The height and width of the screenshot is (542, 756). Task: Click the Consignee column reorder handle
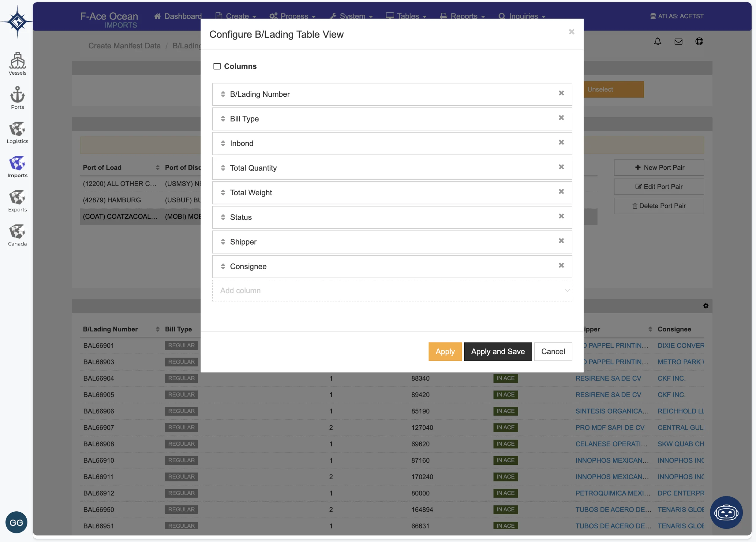coord(223,266)
